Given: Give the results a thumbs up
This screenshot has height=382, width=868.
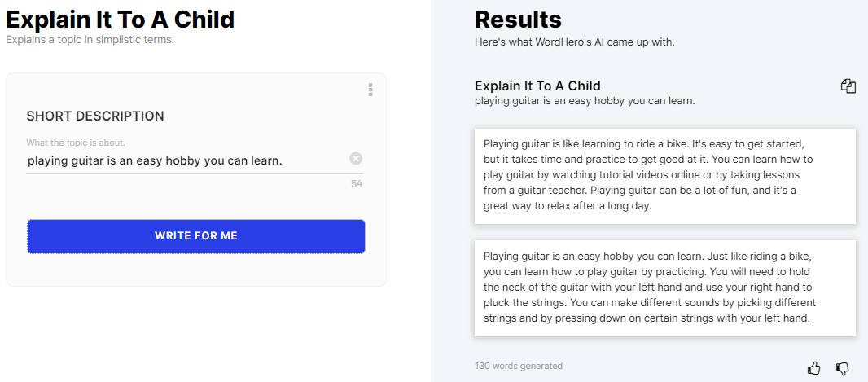Looking at the screenshot, I should click(x=814, y=368).
